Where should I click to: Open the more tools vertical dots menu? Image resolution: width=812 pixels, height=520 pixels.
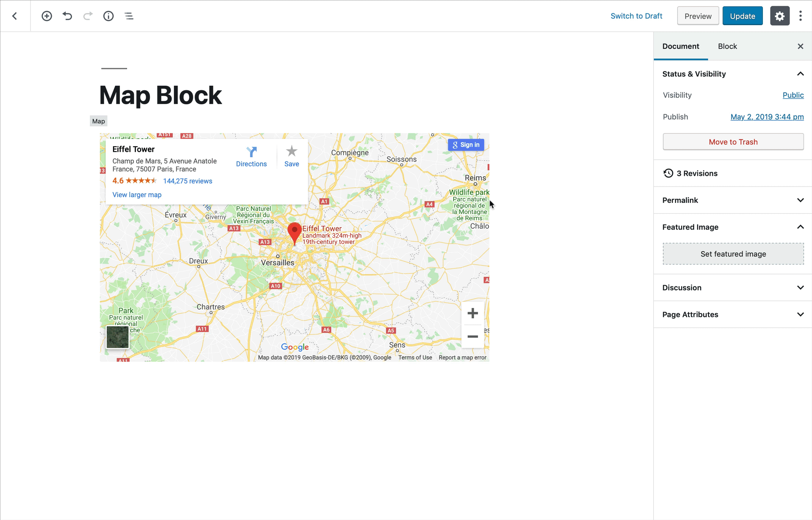(x=801, y=16)
